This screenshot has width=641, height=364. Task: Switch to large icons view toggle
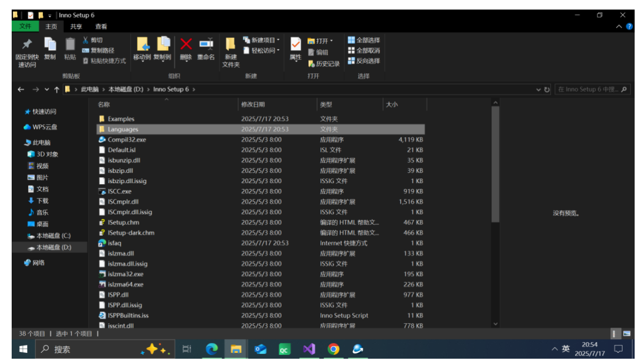(627, 334)
